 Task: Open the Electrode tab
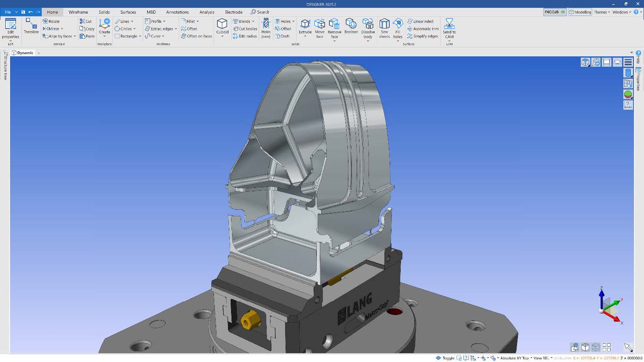point(234,12)
